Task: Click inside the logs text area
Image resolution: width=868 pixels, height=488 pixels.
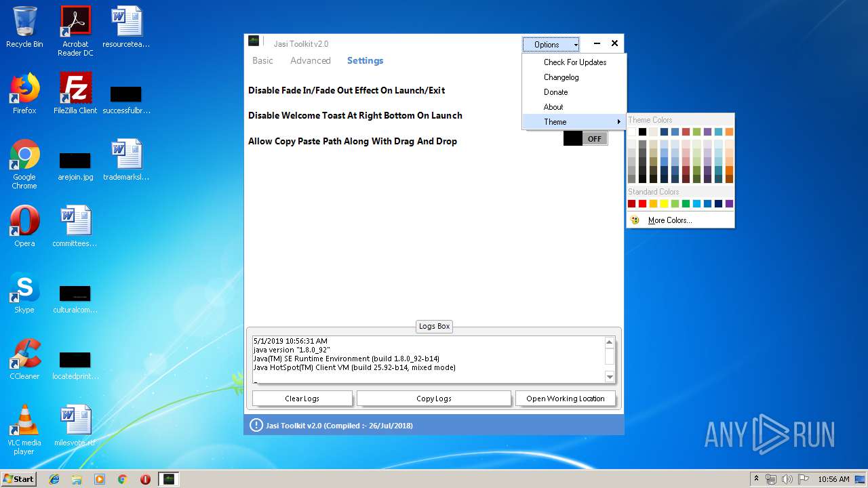Action: pyautogui.click(x=427, y=360)
